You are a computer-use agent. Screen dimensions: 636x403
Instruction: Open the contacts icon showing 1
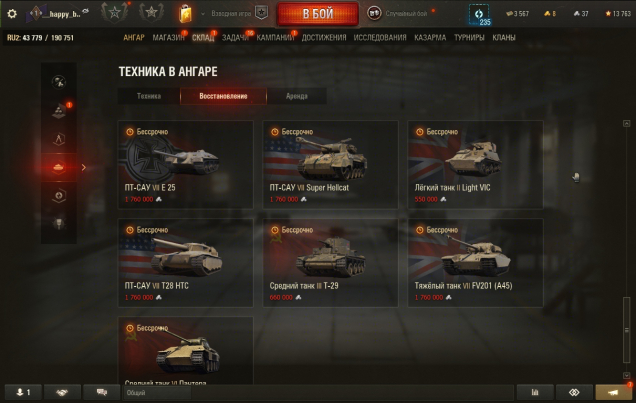tap(23, 392)
